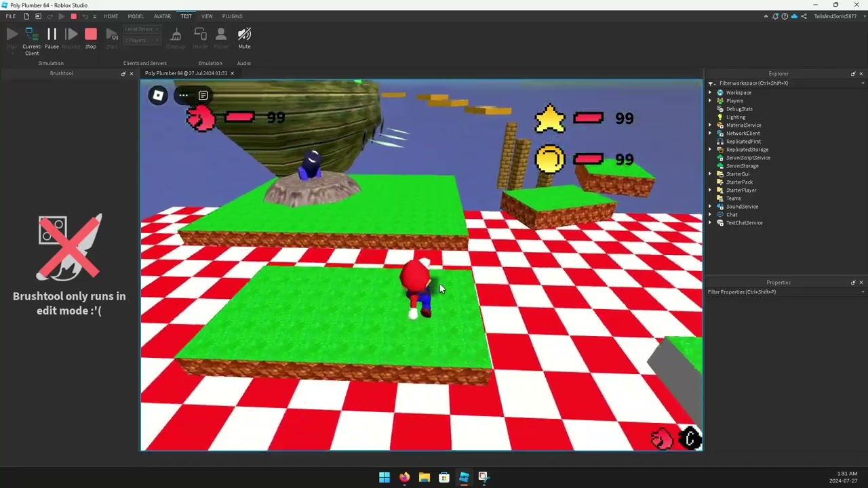
Task: Open the Roblox menu icon in the viewport
Action: 158,96
